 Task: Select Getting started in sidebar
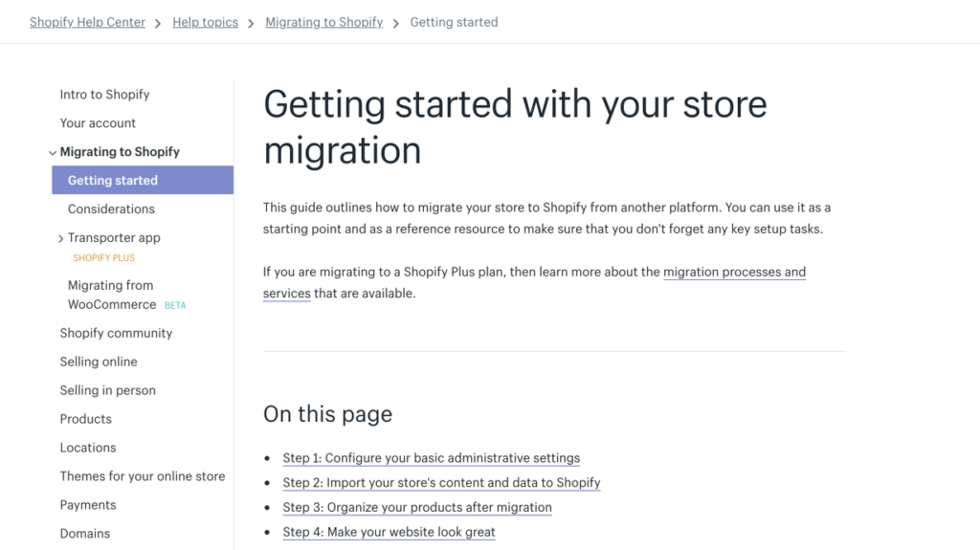pyautogui.click(x=113, y=180)
